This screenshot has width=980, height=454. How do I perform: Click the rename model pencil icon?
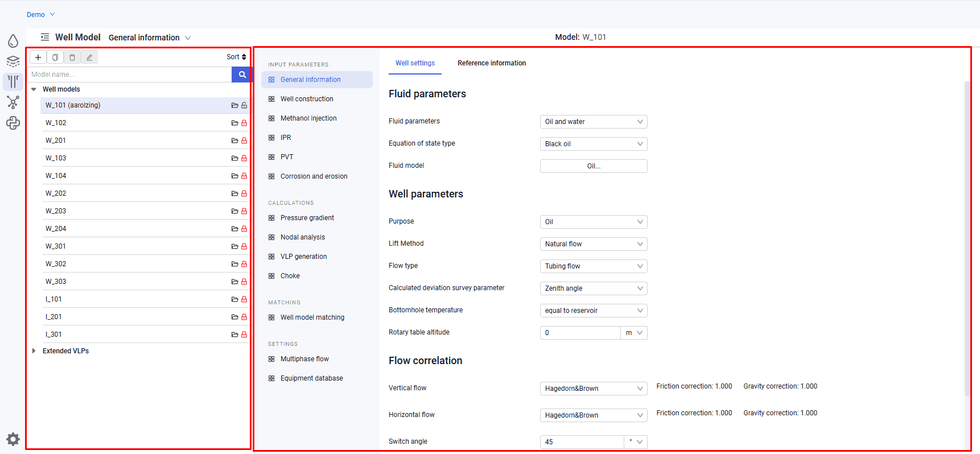click(89, 57)
